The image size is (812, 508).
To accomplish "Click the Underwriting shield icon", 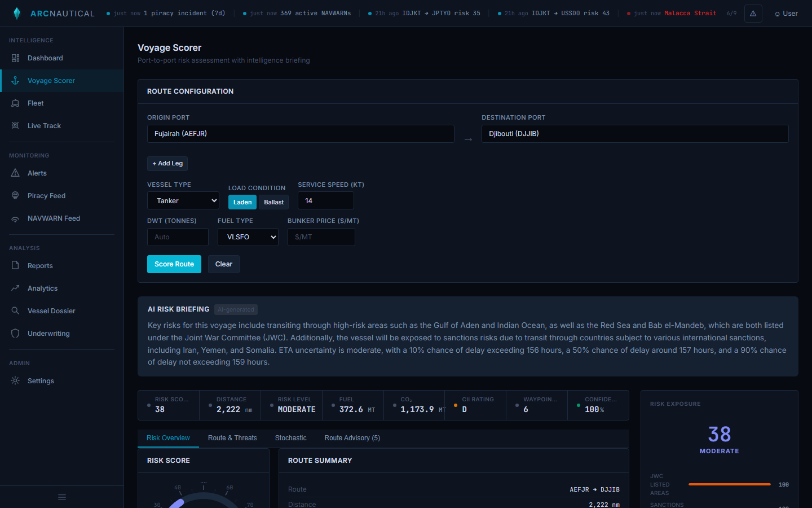I will point(15,334).
